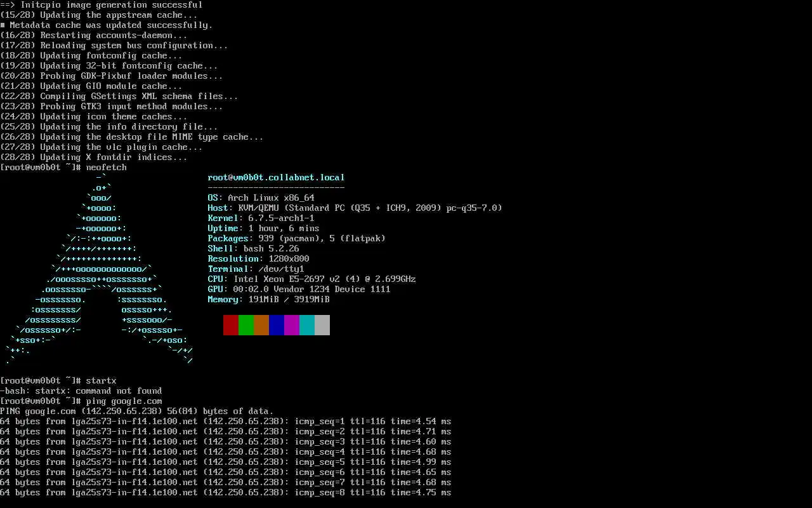Click the red color block in neofetch output
Image resolution: width=812 pixels, height=508 pixels.
click(231, 325)
